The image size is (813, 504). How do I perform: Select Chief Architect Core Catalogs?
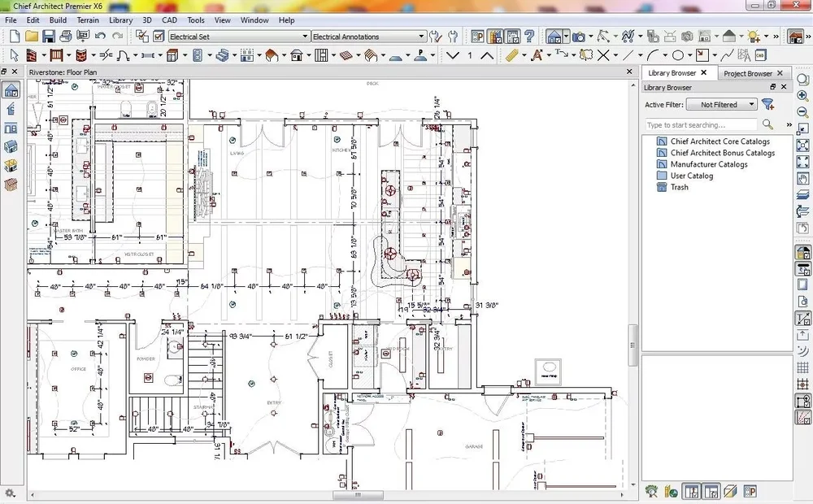[720, 141]
